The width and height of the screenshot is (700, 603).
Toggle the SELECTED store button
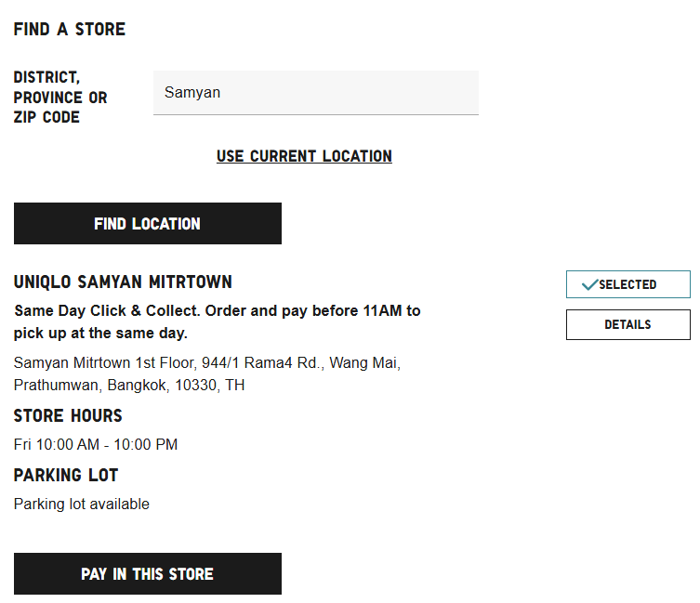point(628,284)
